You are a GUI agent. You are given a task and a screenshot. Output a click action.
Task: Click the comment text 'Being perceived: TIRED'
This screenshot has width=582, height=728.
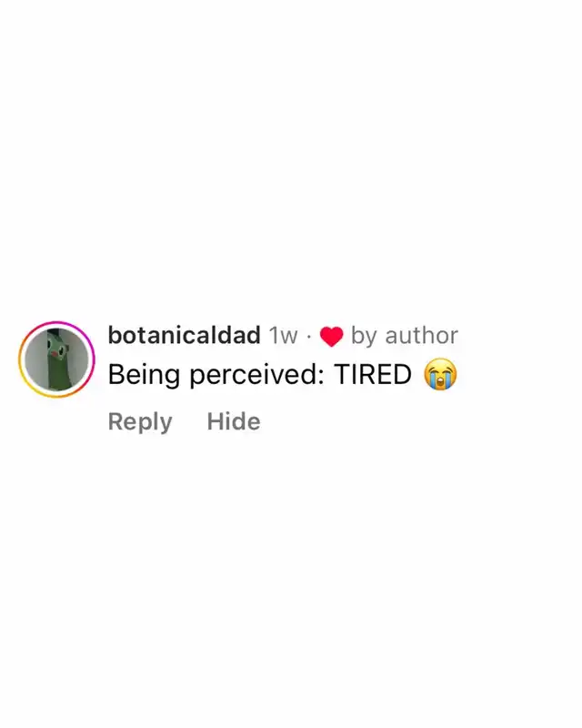point(260,375)
